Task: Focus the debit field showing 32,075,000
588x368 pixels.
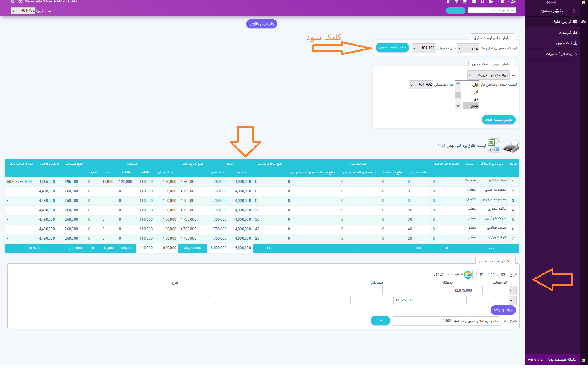Action: click(x=468, y=291)
